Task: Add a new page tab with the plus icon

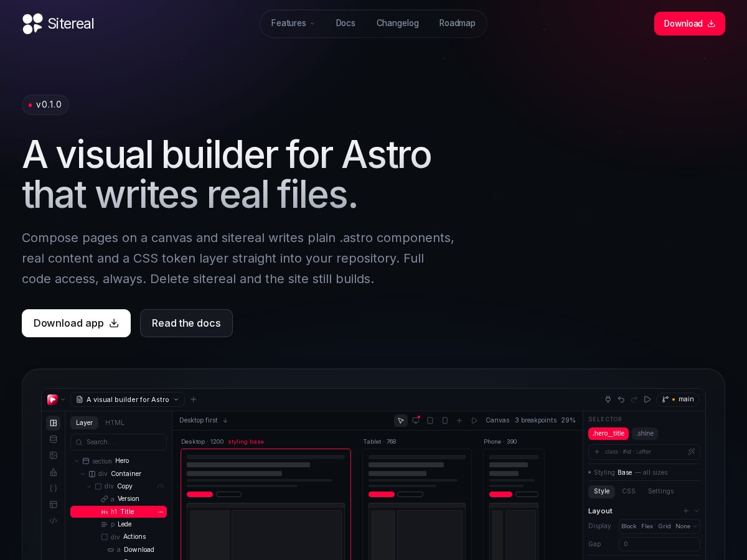Action: click(x=194, y=399)
